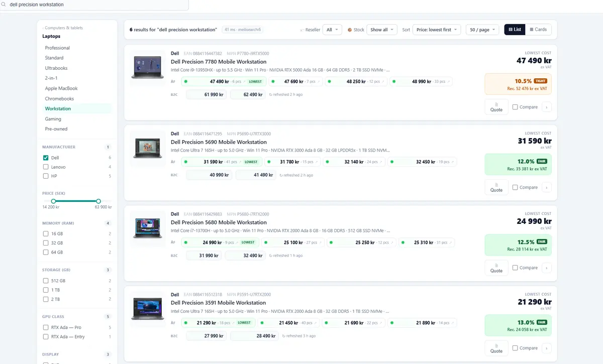
Task: Select the Apple MacBook category
Action: [61, 88]
